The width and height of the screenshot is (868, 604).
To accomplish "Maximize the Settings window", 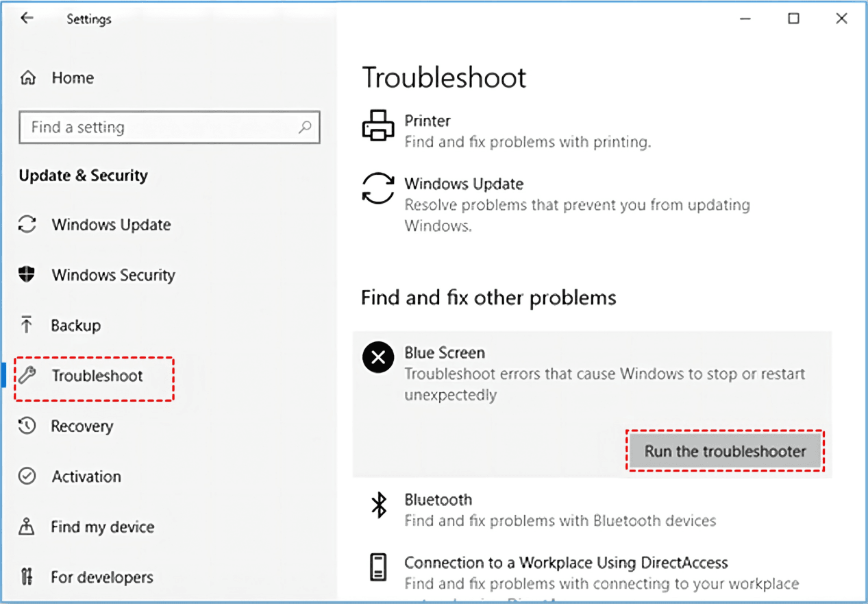I will [793, 19].
